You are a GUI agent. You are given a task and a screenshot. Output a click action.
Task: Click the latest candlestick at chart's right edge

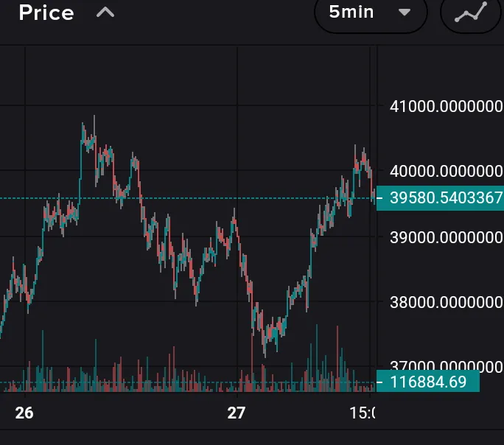click(x=373, y=193)
